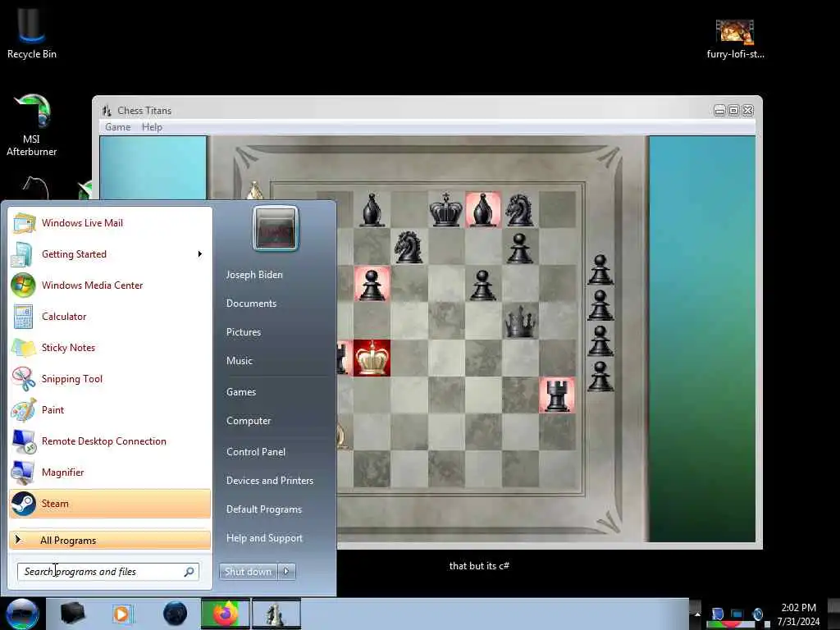Show hidden system tray icons
The image size is (840, 630).
click(x=697, y=614)
